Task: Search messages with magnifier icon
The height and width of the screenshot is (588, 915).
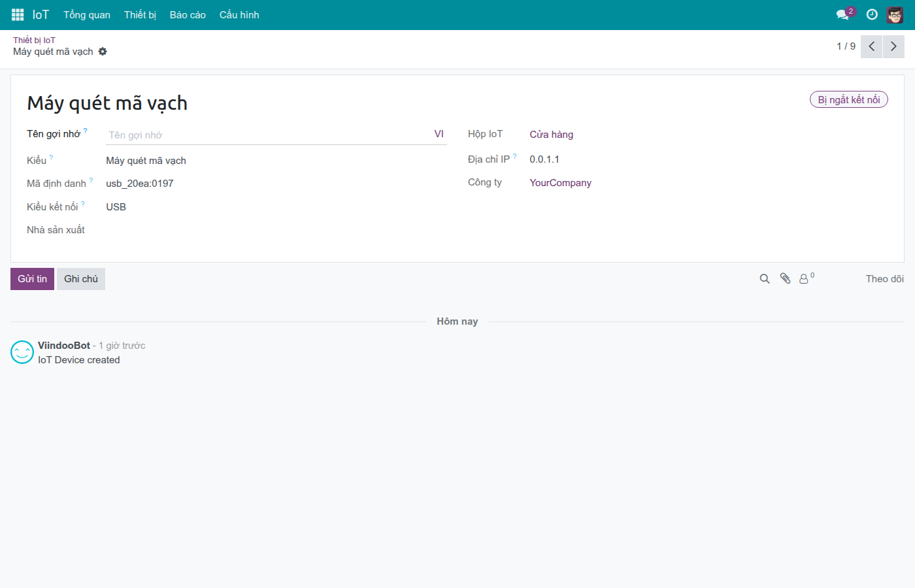Action: tap(765, 279)
